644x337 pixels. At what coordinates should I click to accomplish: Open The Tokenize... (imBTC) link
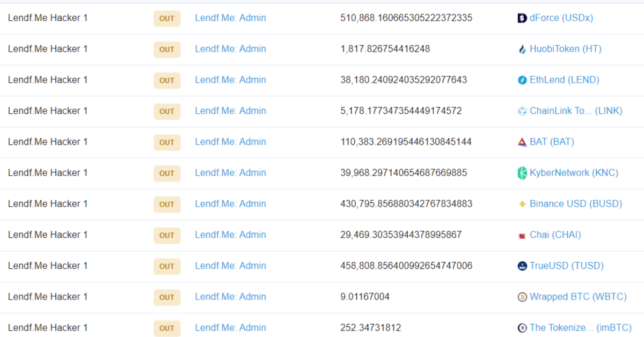581,328
